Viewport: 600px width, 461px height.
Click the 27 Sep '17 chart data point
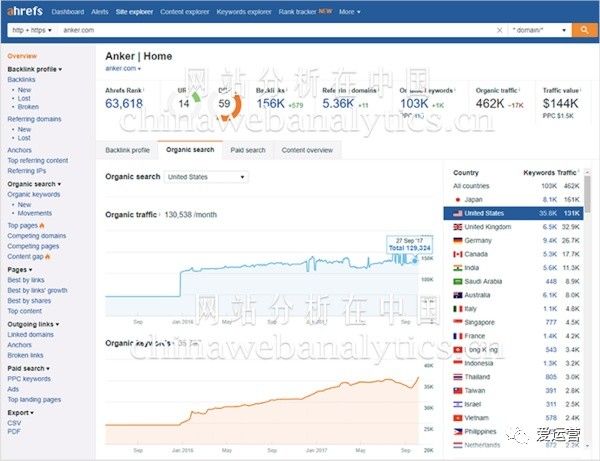tap(415, 261)
